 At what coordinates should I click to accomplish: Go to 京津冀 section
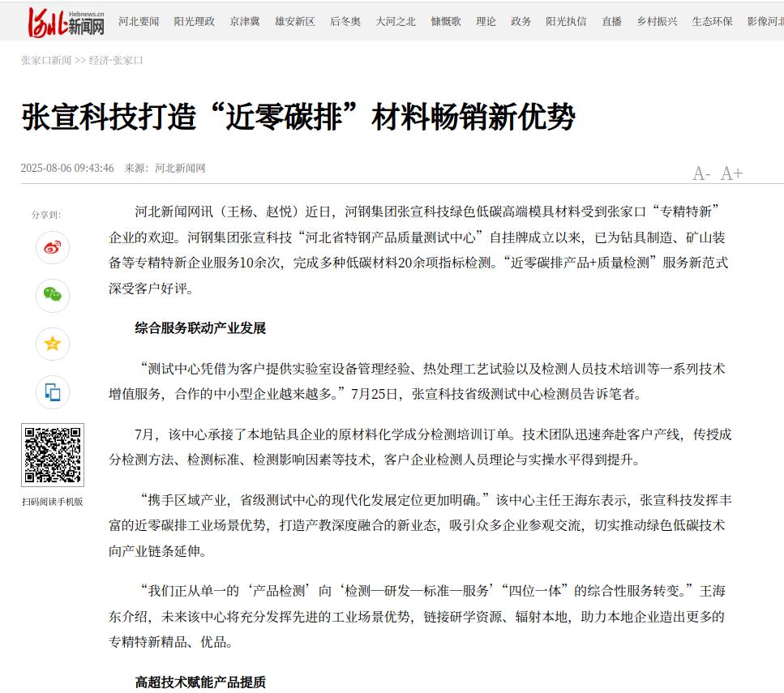[x=245, y=21]
